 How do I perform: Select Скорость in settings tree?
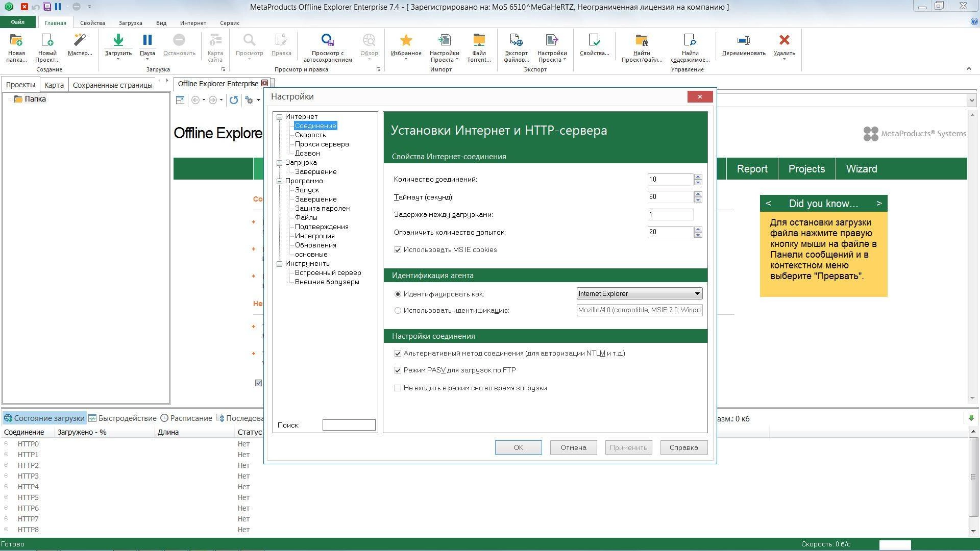tap(310, 135)
